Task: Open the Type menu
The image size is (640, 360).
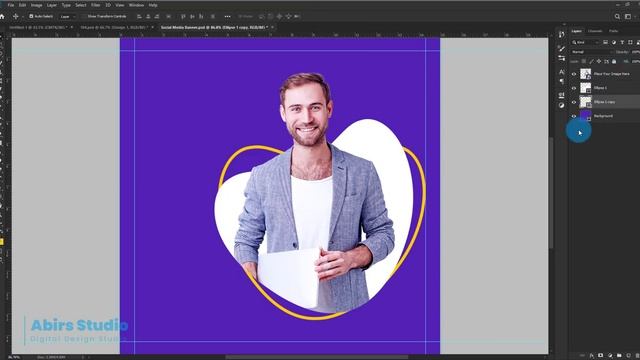Action: 66,5
